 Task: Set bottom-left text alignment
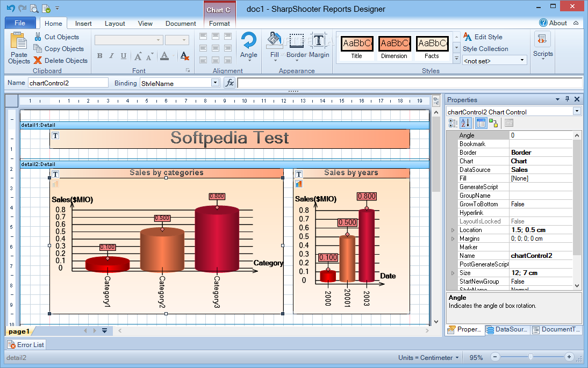pyautogui.click(x=203, y=60)
